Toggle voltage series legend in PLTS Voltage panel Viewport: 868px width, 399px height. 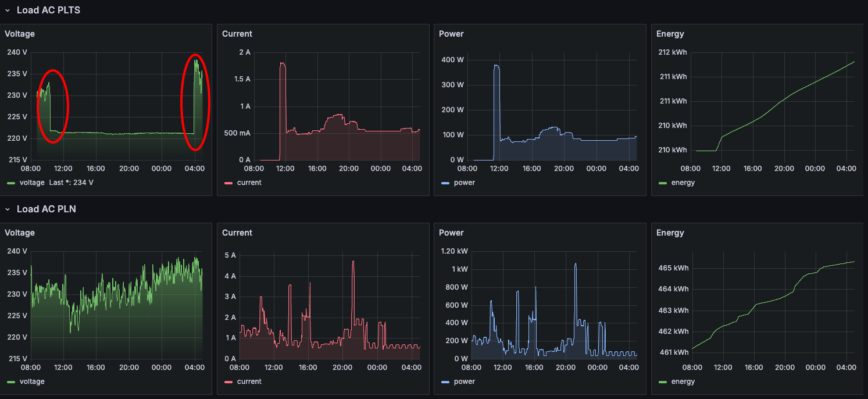(x=32, y=183)
